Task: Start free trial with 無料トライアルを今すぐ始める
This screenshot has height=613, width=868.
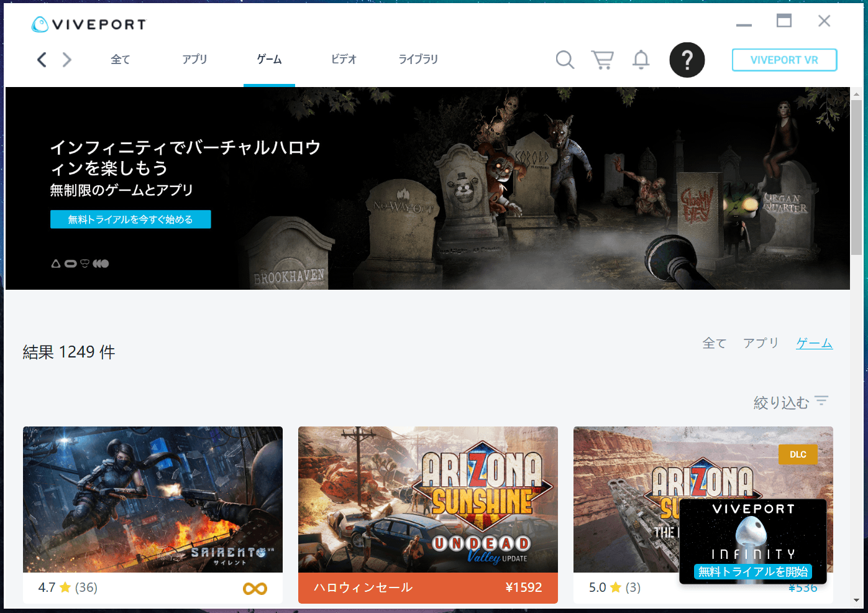Action: [x=130, y=219]
